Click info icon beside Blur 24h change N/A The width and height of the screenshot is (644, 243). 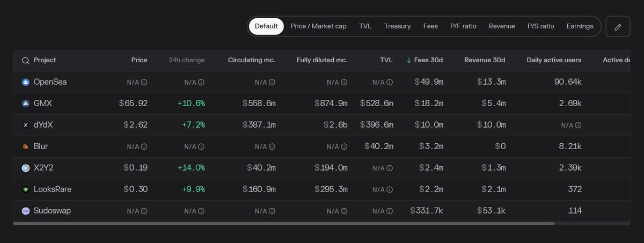tap(201, 146)
